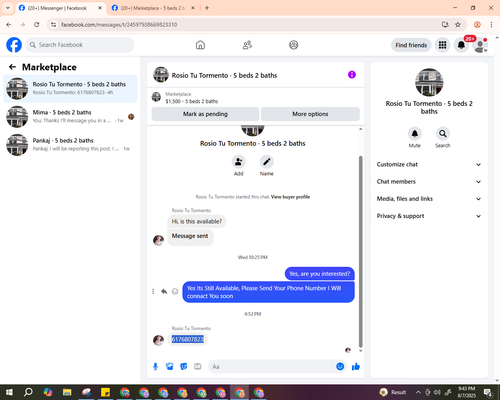Click the purple conversation information icon
The height and width of the screenshot is (400, 500).
point(352,75)
